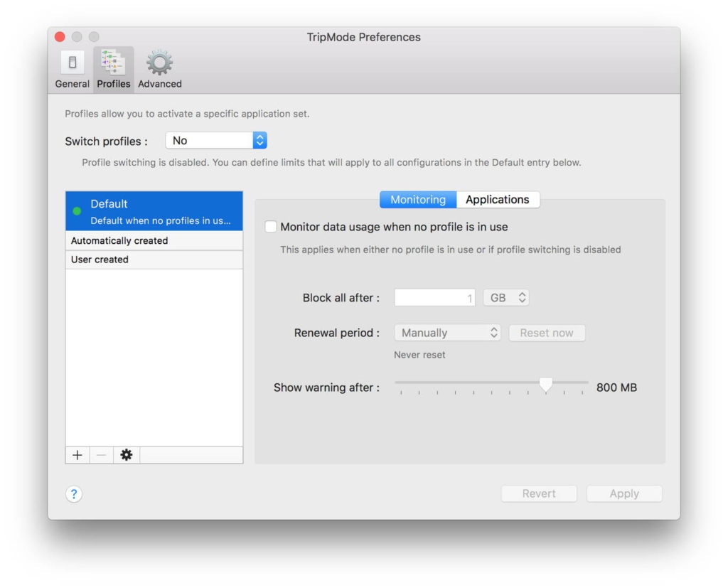Click the 800 MB warning value
The image size is (728, 588).
(616, 387)
